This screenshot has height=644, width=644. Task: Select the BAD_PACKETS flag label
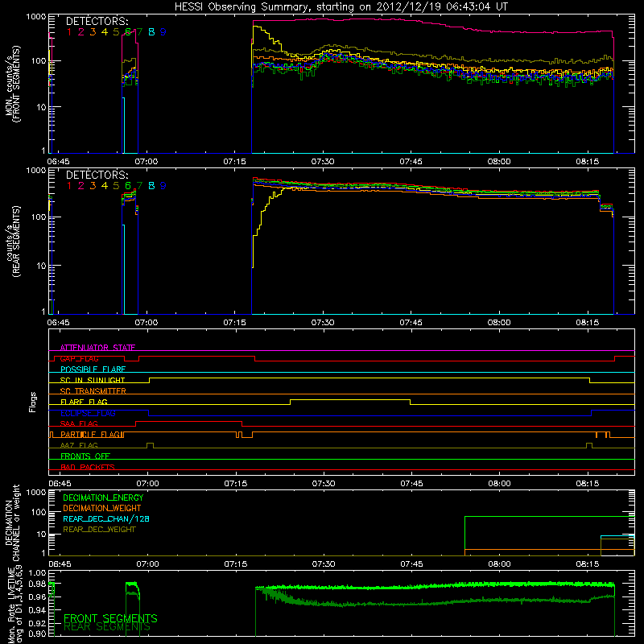tap(88, 467)
